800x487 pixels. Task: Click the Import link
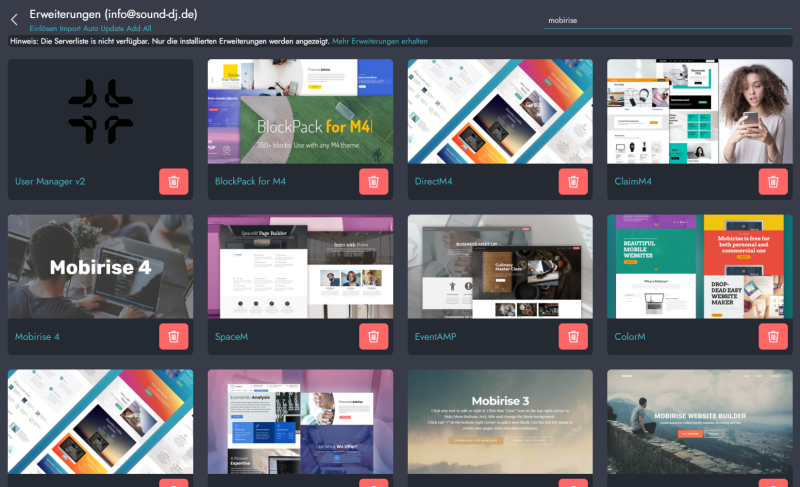[x=70, y=29]
